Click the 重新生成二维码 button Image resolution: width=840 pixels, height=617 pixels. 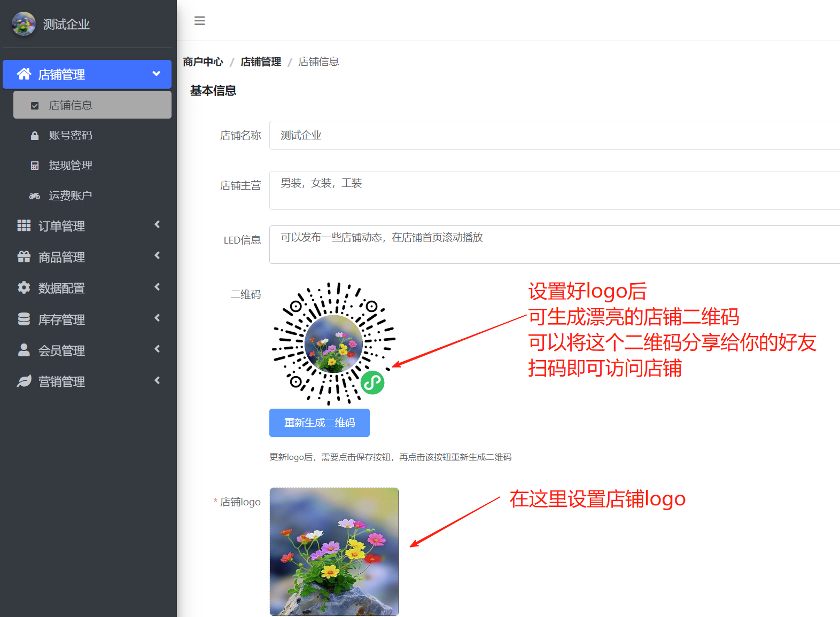[320, 423]
